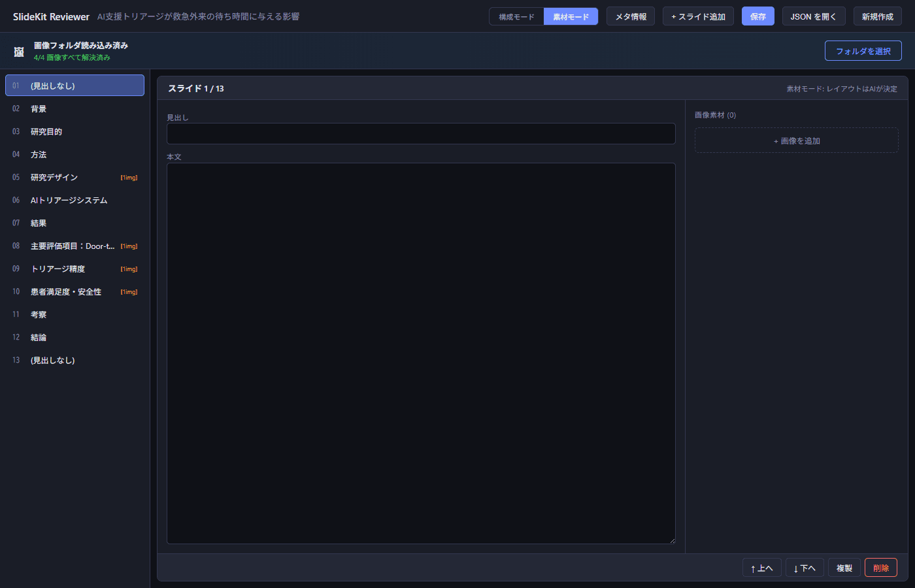Viewport: 915px width, 588px height.
Task: Click the 見出し input field
Action: (x=421, y=134)
